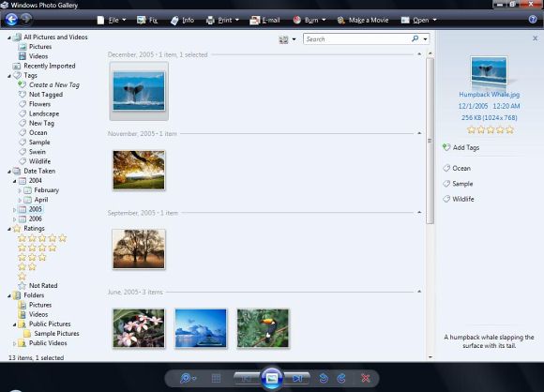This screenshot has height=392, width=544.
Task: Filter by four-star rating
Action: point(38,248)
